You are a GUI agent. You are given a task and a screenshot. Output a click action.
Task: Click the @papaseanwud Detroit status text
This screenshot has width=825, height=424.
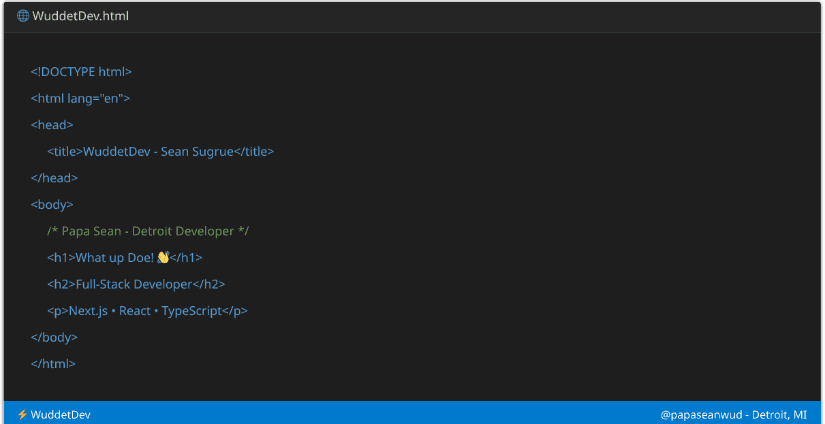[x=733, y=414]
